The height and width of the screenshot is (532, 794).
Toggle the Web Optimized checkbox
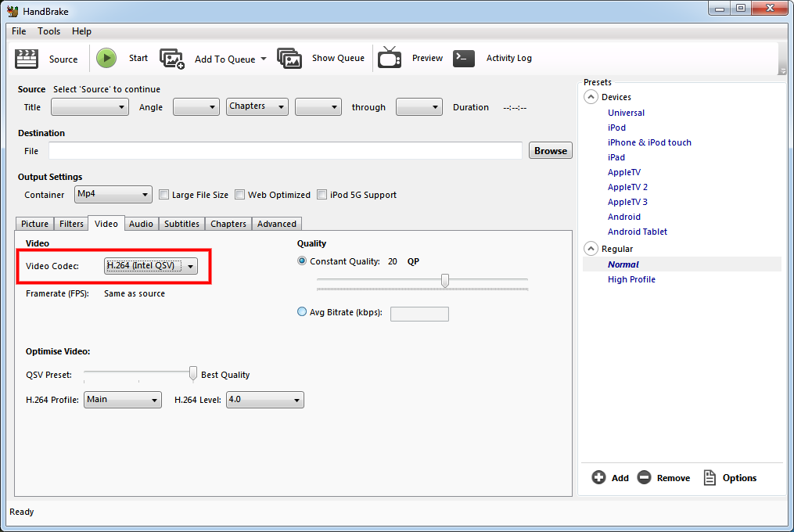pyautogui.click(x=239, y=195)
